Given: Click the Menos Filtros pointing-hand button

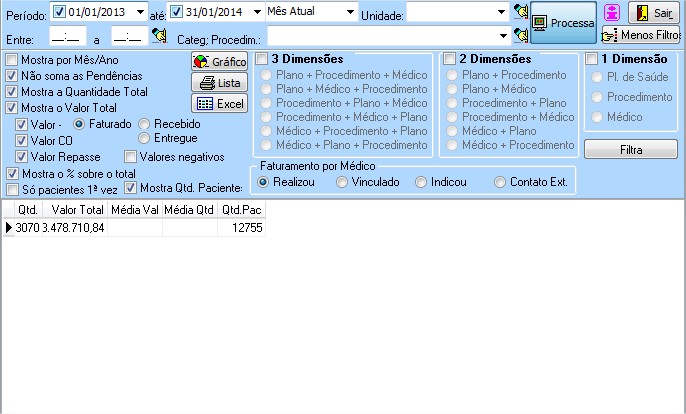Looking at the screenshot, I should 641,36.
